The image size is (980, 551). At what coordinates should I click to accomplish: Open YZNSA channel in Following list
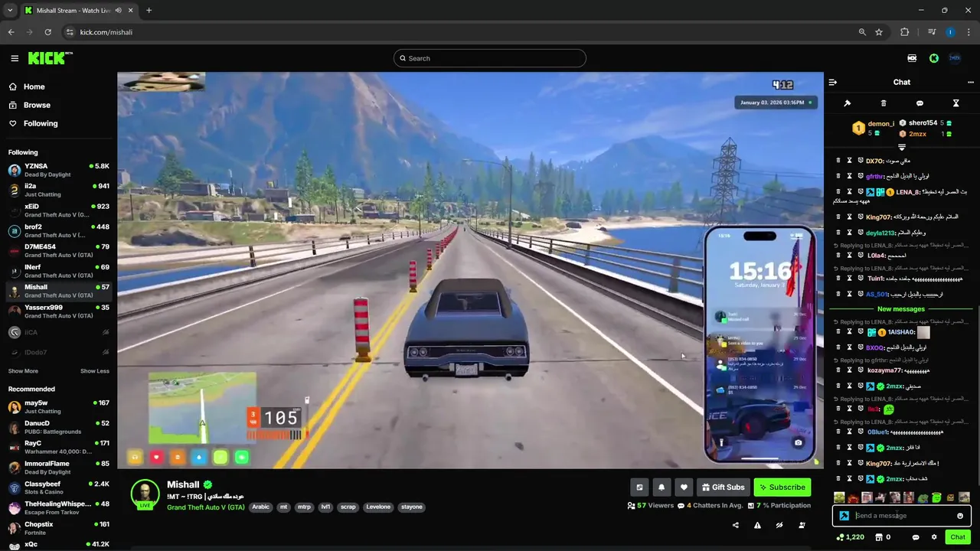58,170
